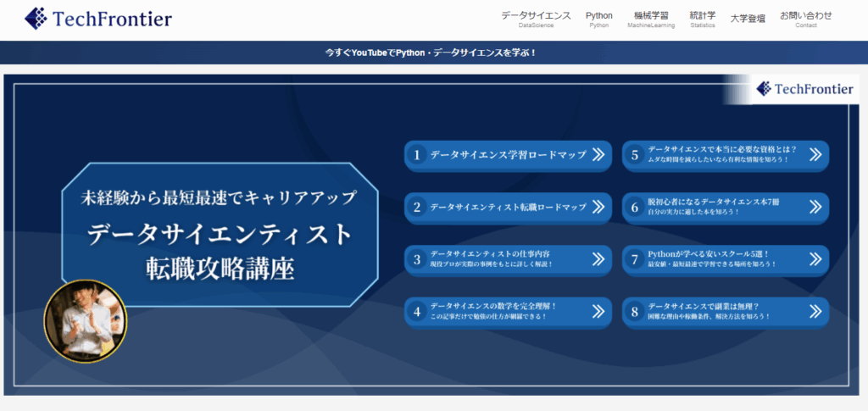
Task: Click double-chevron arrow on item 6 books
Action: click(x=815, y=207)
